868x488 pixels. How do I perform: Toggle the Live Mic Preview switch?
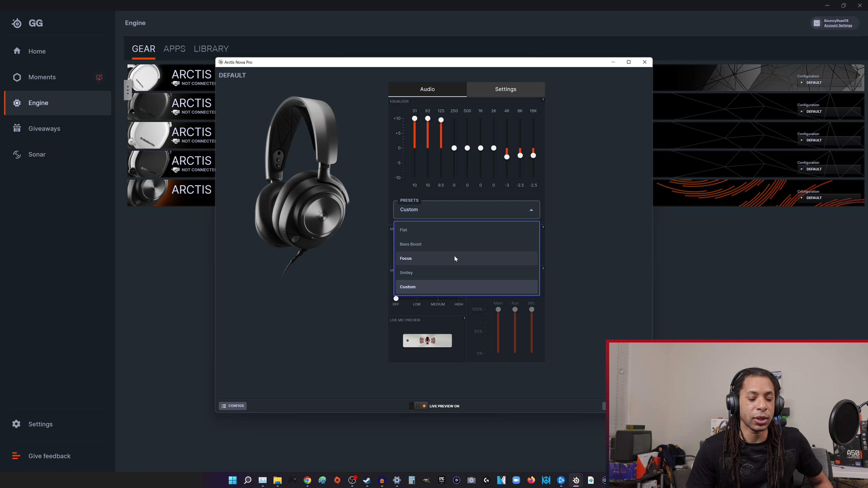point(427,340)
